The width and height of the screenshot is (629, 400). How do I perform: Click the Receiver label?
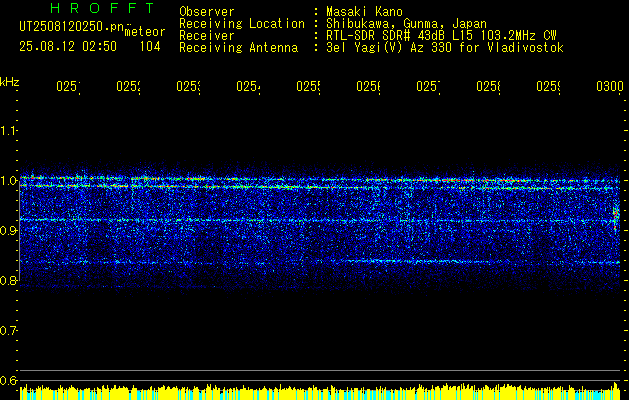pos(207,36)
